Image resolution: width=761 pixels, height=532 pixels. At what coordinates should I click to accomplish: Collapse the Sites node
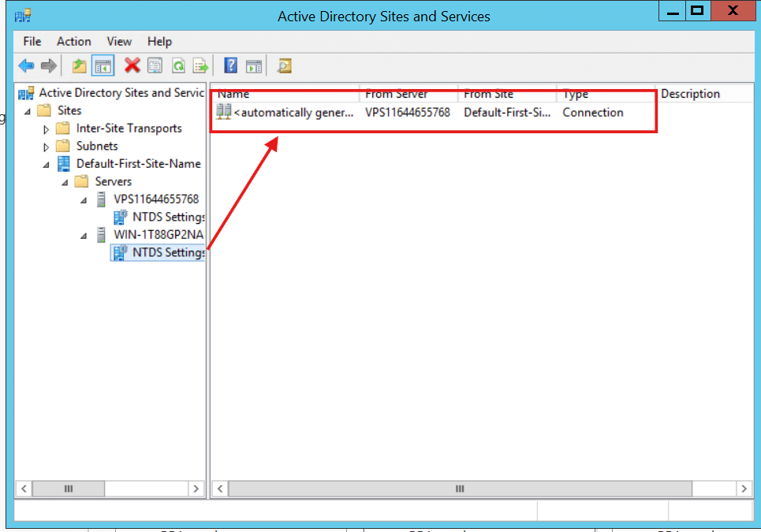tap(28, 112)
